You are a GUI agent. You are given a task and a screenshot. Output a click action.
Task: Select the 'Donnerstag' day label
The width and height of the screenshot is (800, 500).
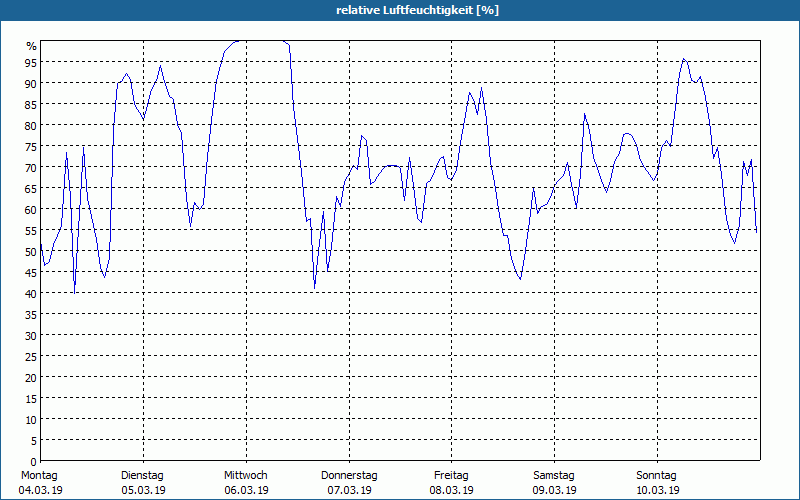349,476
